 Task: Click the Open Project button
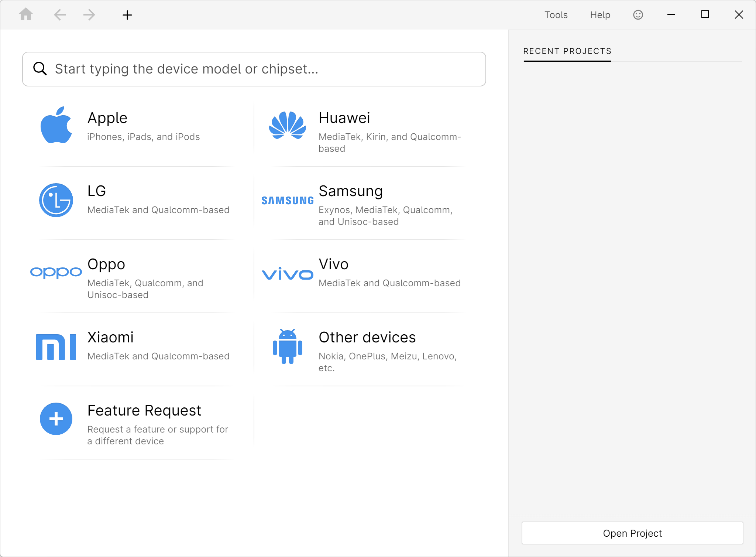coord(632,533)
